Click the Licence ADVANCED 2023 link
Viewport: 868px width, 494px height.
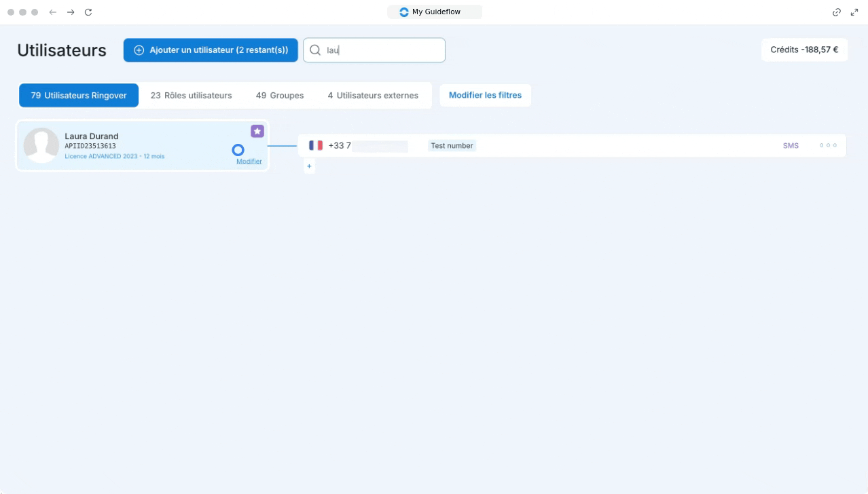tap(114, 156)
